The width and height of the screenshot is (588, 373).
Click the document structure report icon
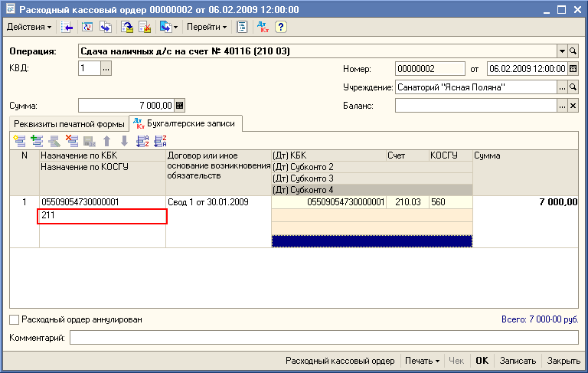coord(242,27)
